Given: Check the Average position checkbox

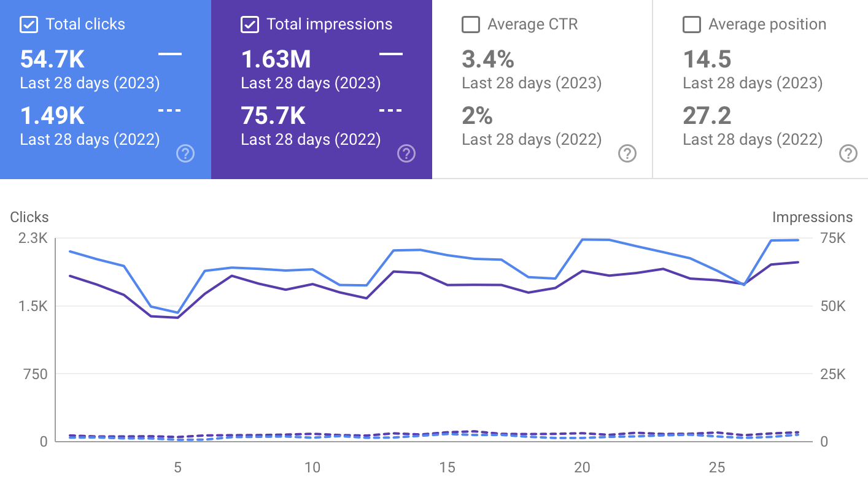Looking at the screenshot, I should click(x=691, y=25).
